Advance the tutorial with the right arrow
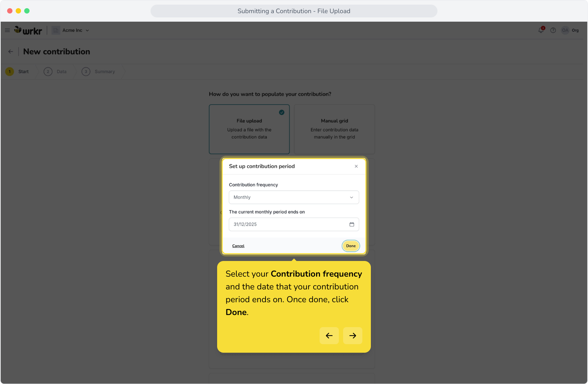588x384 pixels. pos(353,336)
